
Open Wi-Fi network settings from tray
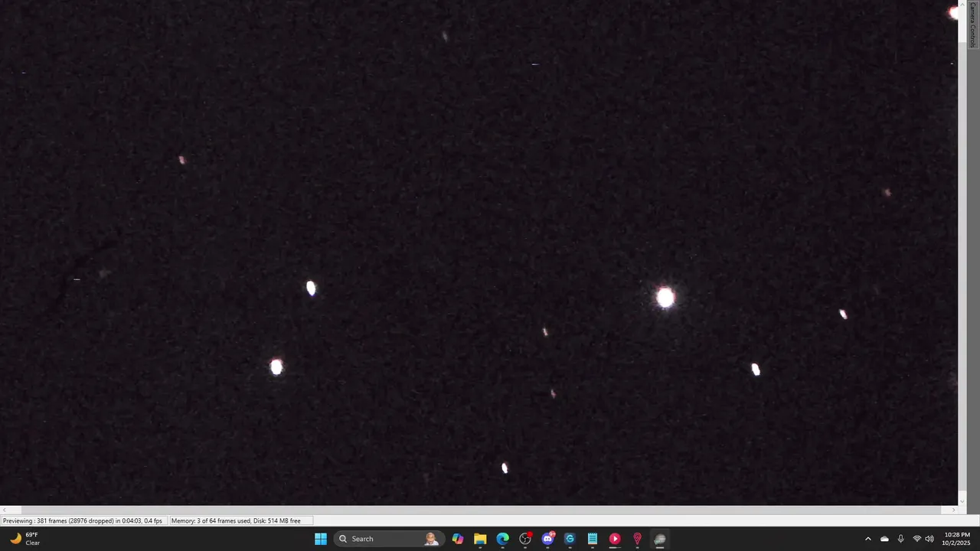pyautogui.click(x=916, y=539)
